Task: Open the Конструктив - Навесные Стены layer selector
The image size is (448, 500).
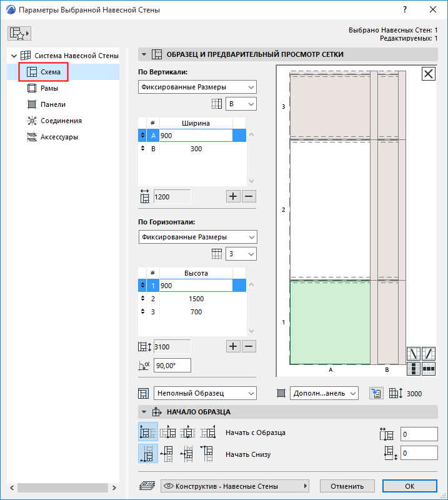Action: click(x=235, y=486)
